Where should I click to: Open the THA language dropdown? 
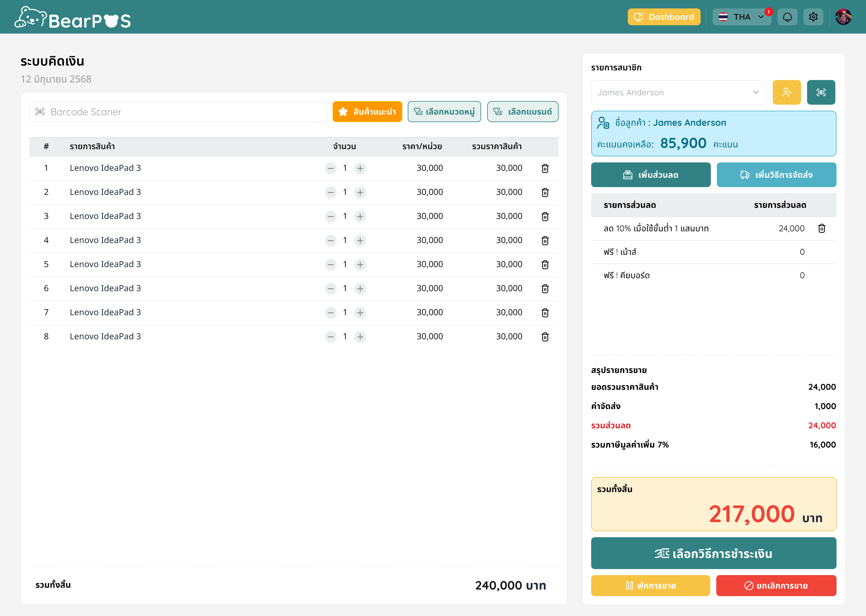pyautogui.click(x=742, y=17)
